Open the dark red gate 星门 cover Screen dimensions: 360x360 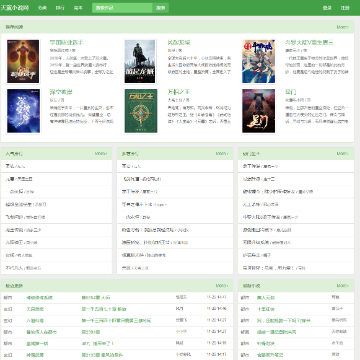pos(259,111)
